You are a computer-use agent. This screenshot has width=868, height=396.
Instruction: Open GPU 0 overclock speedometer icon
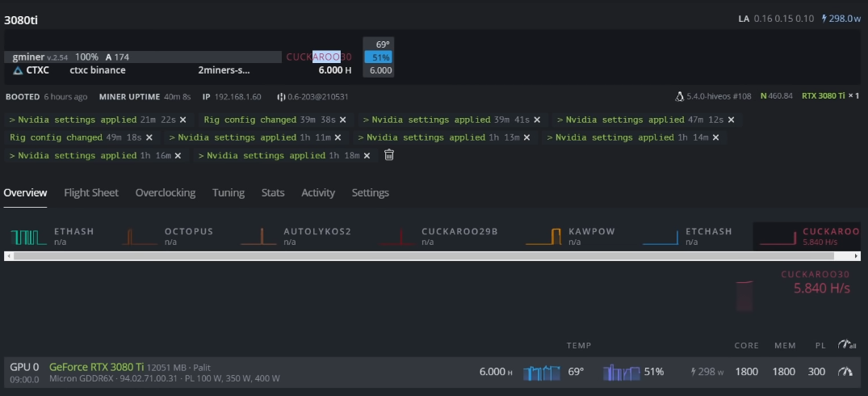845,372
